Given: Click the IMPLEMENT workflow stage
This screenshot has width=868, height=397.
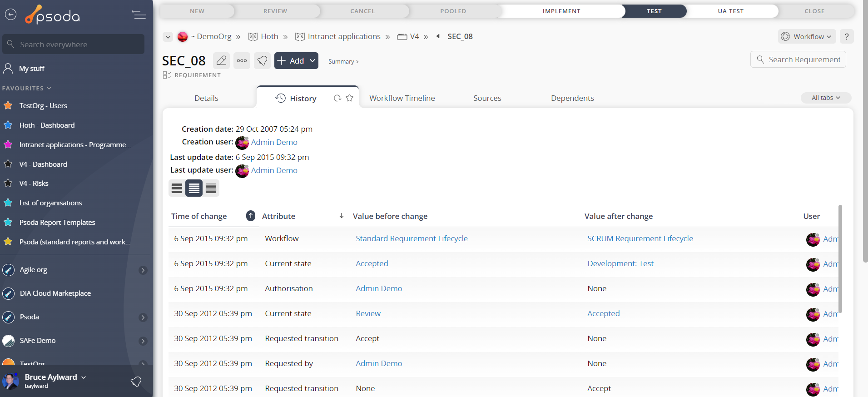Looking at the screenshot, I should (x=561, y=11).
